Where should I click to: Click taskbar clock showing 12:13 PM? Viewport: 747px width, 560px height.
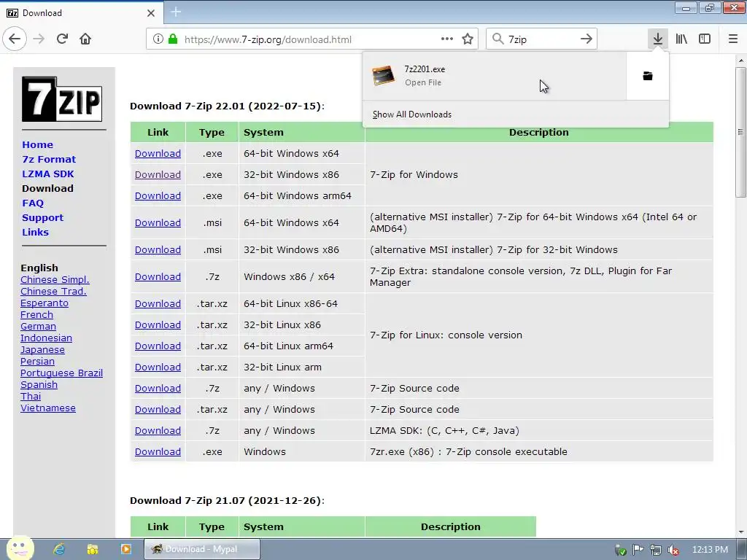[x=710, y=550]
